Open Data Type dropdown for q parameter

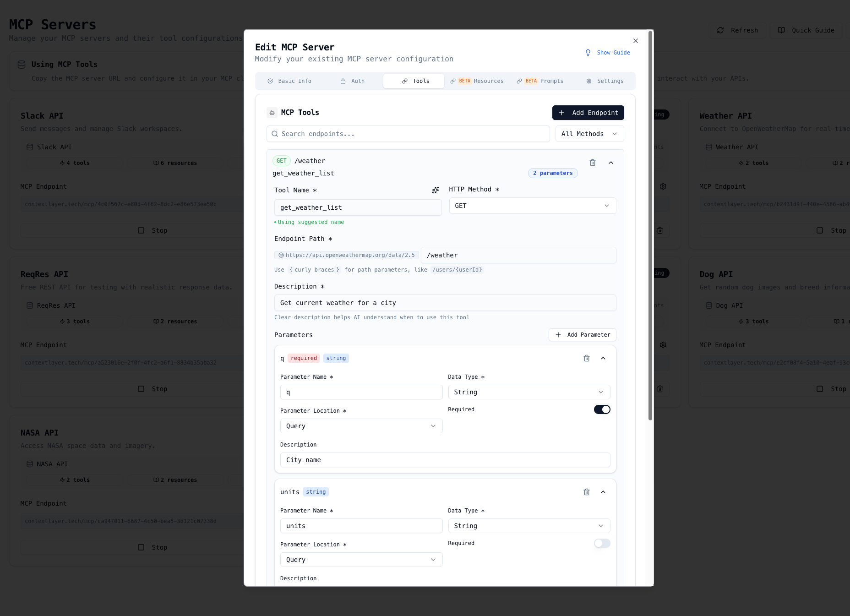coord(529,392)
